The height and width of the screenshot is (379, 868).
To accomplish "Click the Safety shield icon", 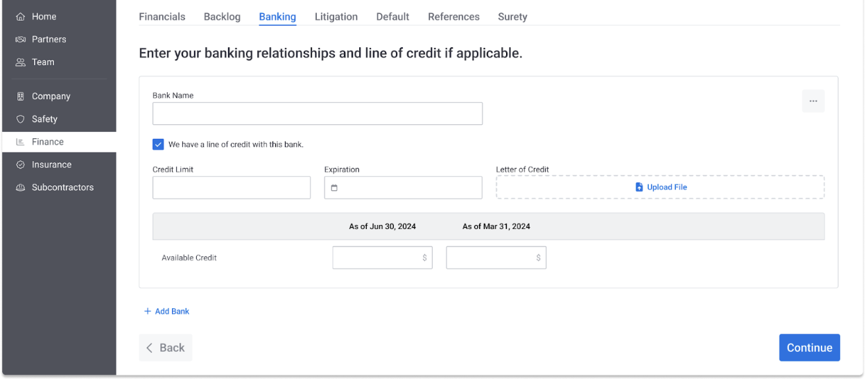I will (20, 119).
